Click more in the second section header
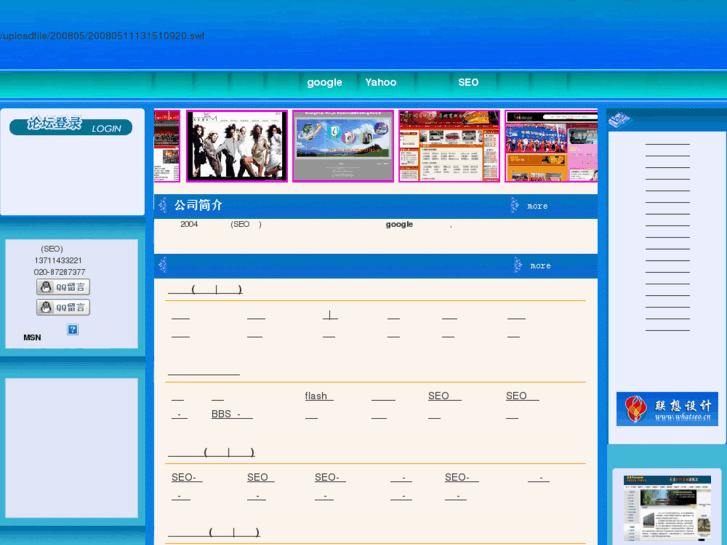This screenshot has height=545, width=727. click(541, 266)
